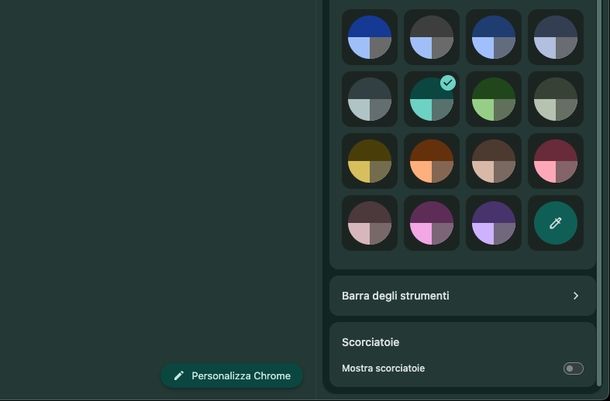The image size is (610, 401).
Task: Click the selected teal theme swatch
Action: 432,99
